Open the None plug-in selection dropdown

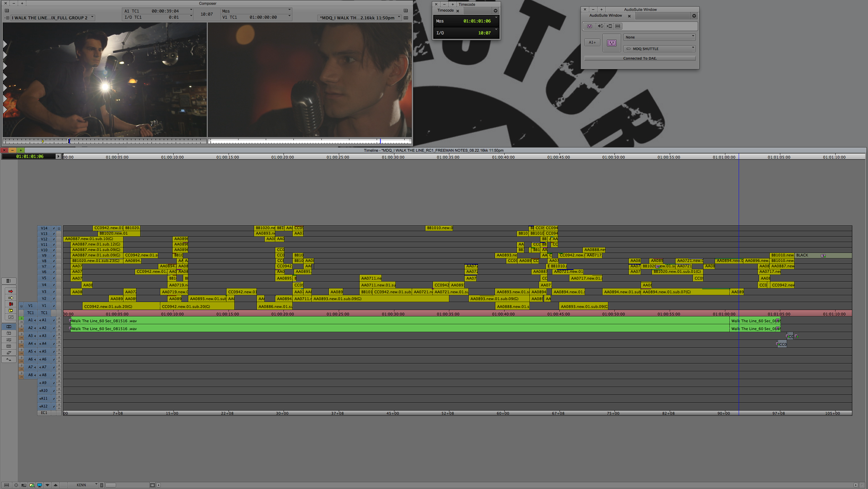[659, 37]
